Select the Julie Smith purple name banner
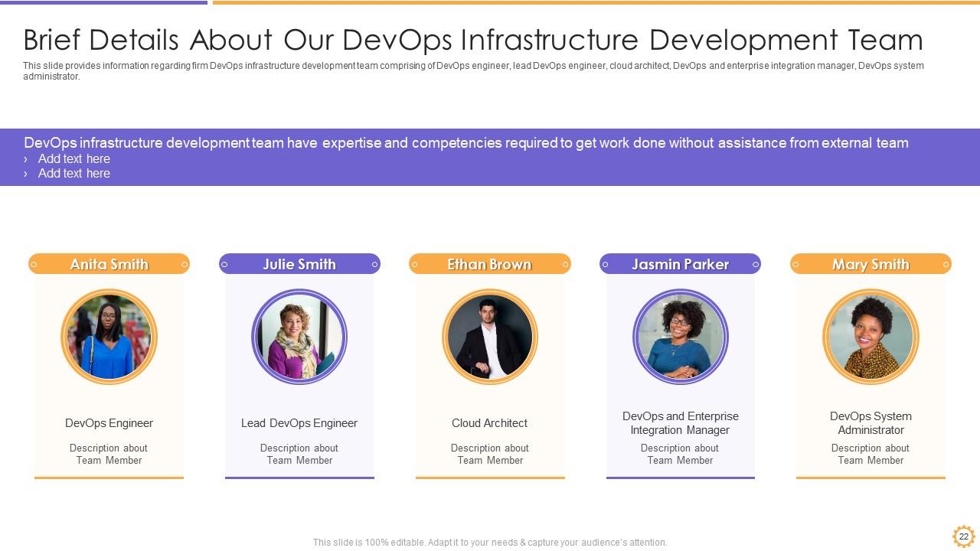The width and height of the screenshot is (980, 551). tap(299, 264)
